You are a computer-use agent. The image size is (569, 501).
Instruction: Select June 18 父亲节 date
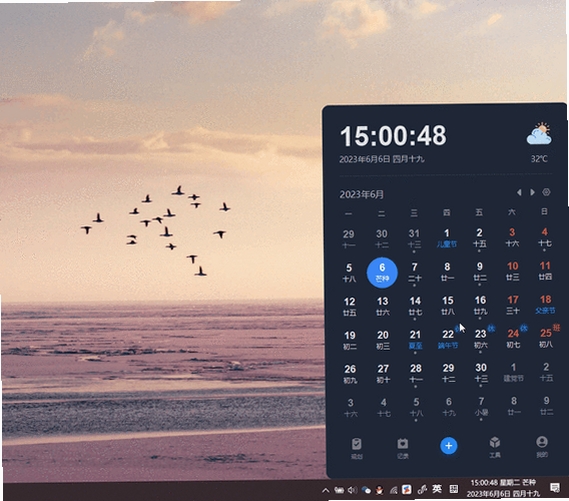pos(545,304)
